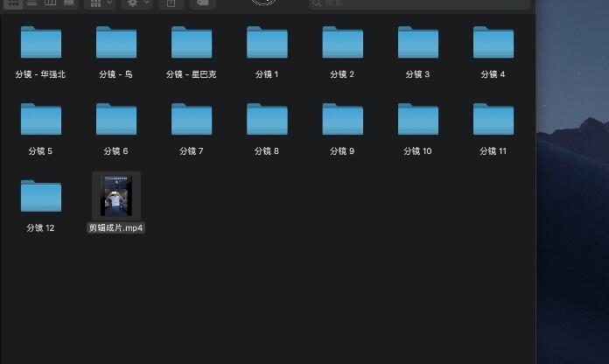The image size is (609, 364).
Task: Select folder 分镜 4
Action: pos(493,43)
